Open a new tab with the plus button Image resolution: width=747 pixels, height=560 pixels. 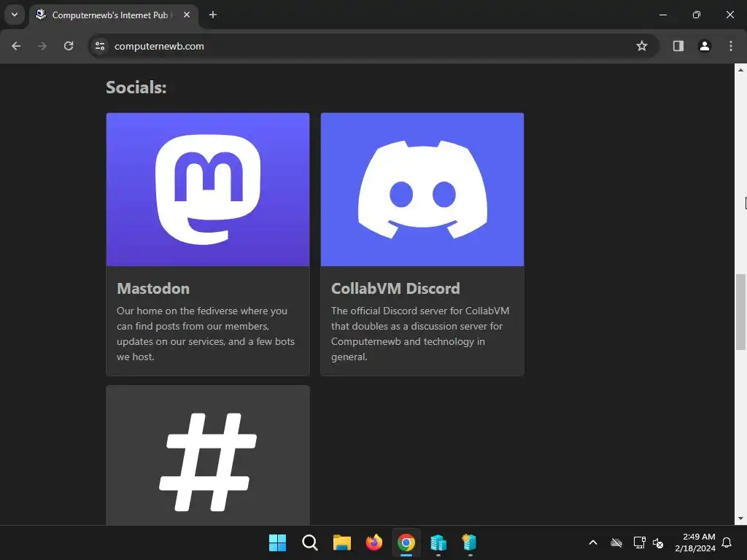click(x=213, y=15)
